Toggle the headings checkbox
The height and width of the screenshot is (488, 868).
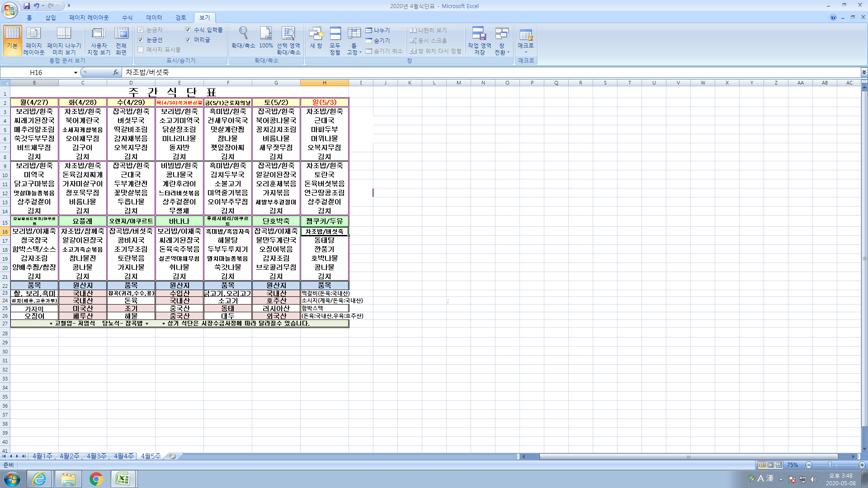188,40
